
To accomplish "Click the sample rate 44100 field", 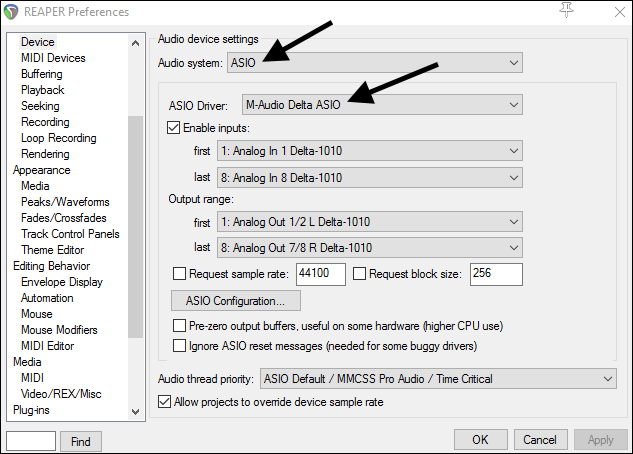I will (321, 274).
